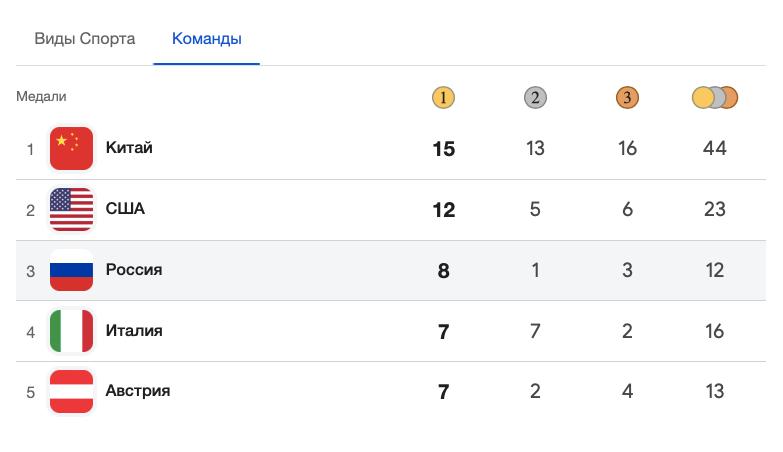Click the Италия team name
Image resolution: width=783 pixels, height=452 pixels.
click(x=134, y=330)
